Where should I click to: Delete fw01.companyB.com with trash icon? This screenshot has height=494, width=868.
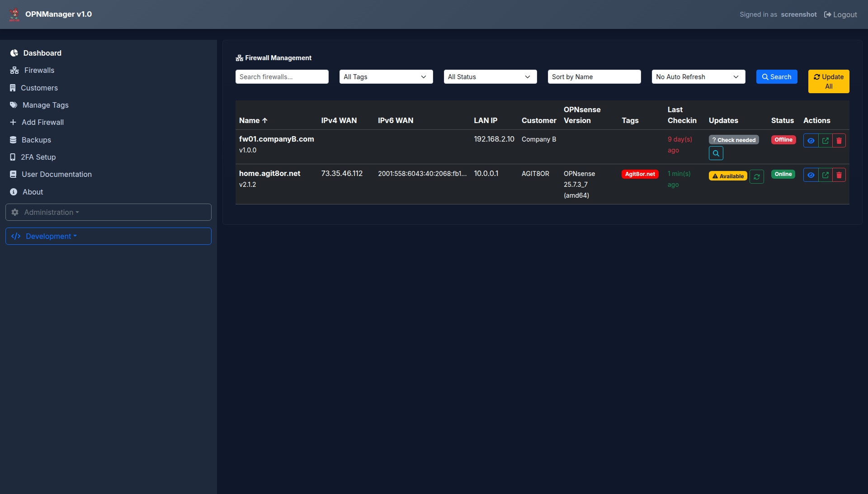click(x=839, y=141)
